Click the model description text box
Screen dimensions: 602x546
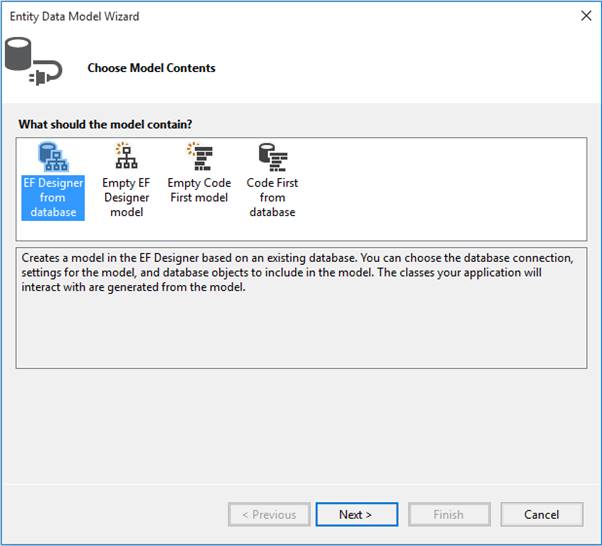point(301,308)
